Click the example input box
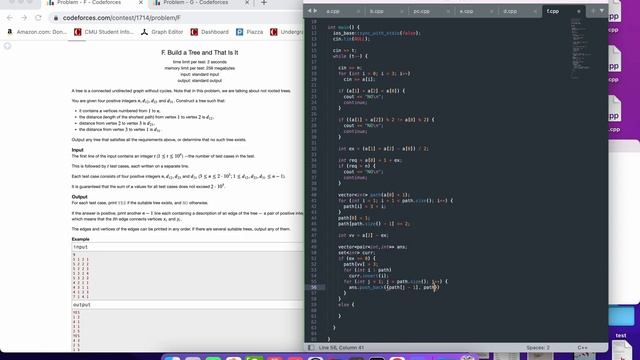640x360 pixels. [187, 276]
